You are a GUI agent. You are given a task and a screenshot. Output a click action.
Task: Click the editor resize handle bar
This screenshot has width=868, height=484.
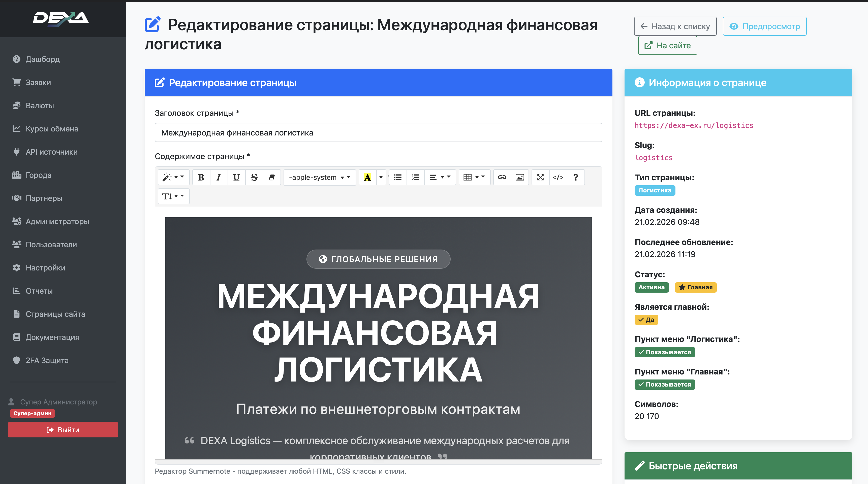coord(378,462)
